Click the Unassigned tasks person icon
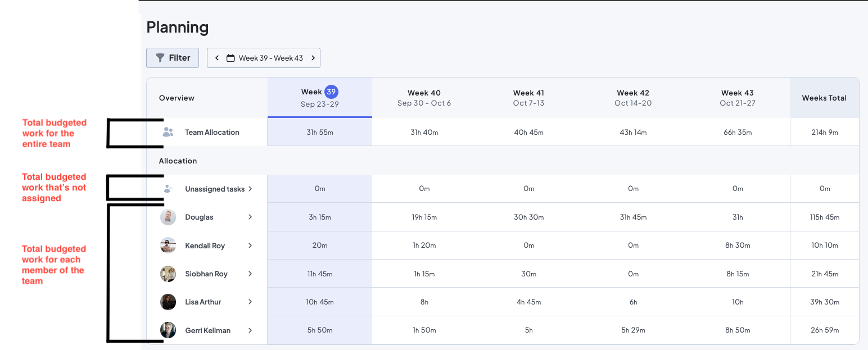Screen dimensions: 868x350 168,189
